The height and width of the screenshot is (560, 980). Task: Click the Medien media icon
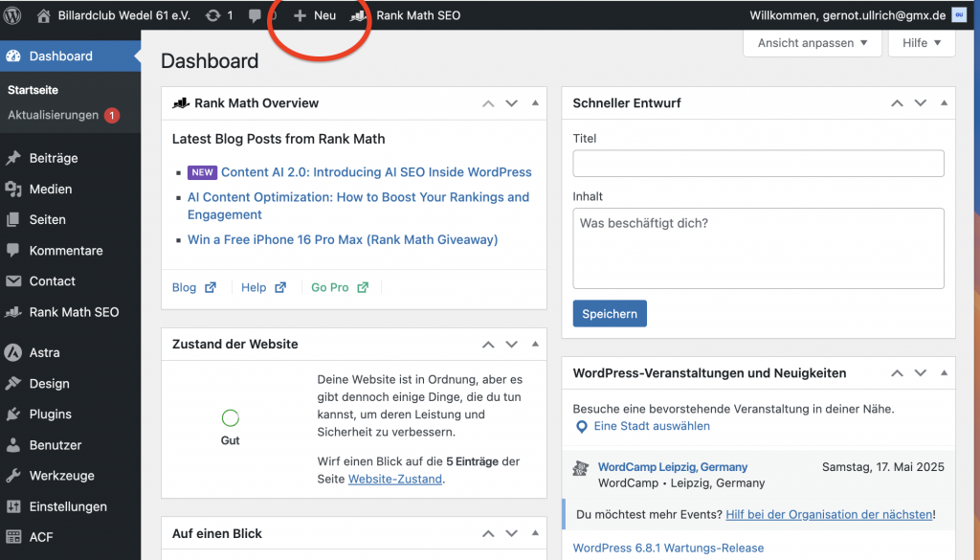click(13, 189)
